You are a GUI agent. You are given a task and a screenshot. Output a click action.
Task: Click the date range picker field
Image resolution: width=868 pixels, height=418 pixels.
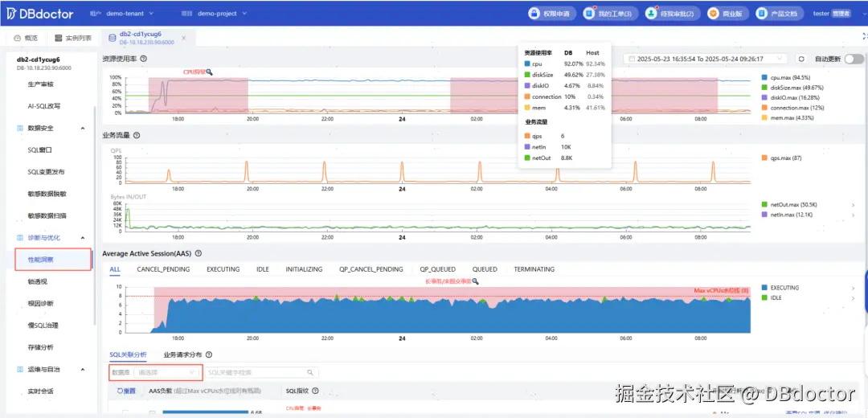point(706,59)
